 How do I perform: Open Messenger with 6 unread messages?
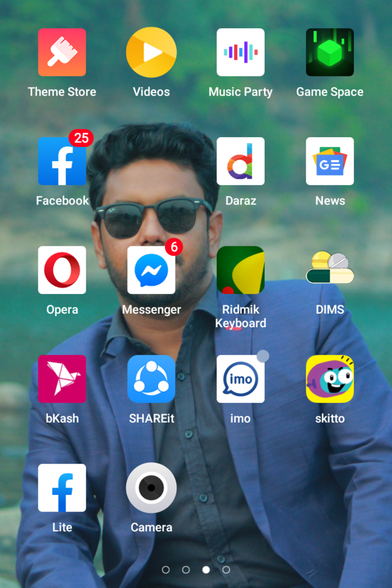tap(151, 270)
